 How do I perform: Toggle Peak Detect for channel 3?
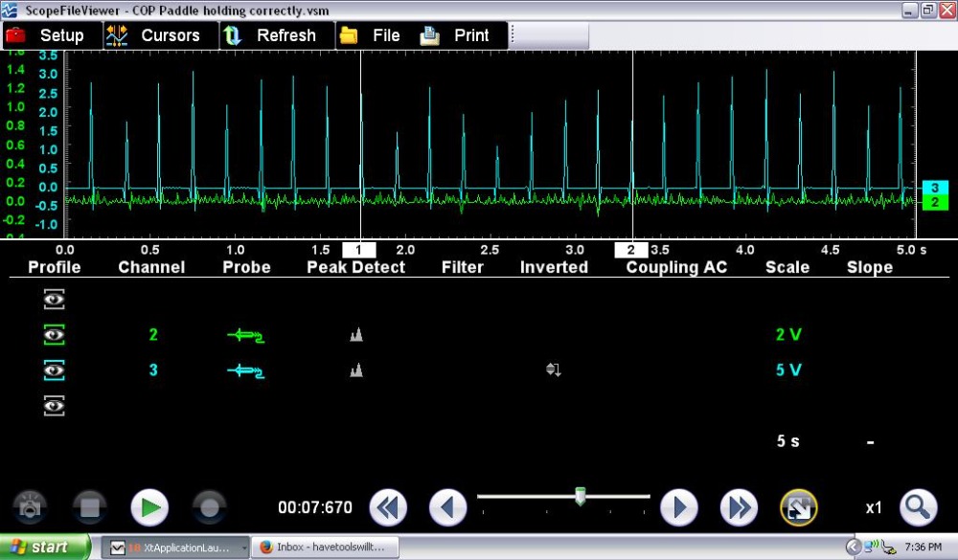[x=356, y=370]
